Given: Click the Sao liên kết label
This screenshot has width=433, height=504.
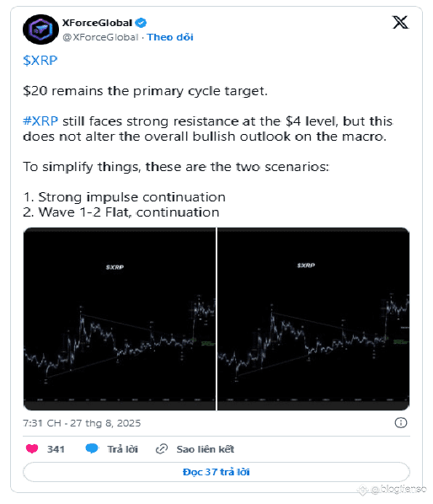Looking at the screenshot, I should (206, 449).
